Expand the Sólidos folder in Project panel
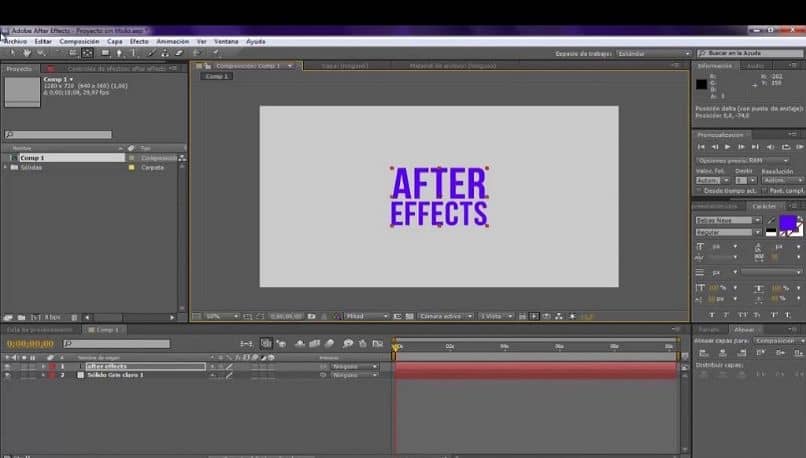This screenshot has width=806, height=458. point(6,168)
